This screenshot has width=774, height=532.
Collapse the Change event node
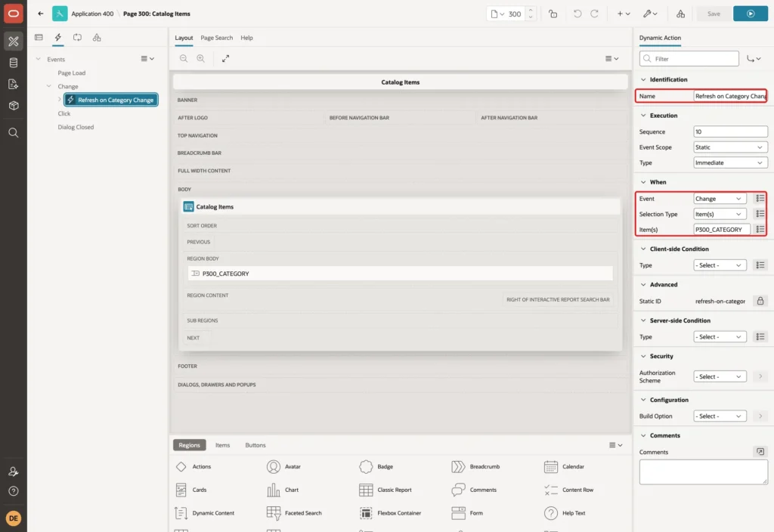coord(49,86)
